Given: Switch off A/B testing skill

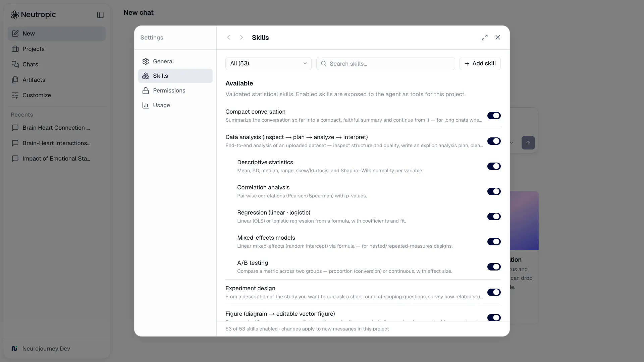Looking at the screenshot, I should click(x=494, y=267).
